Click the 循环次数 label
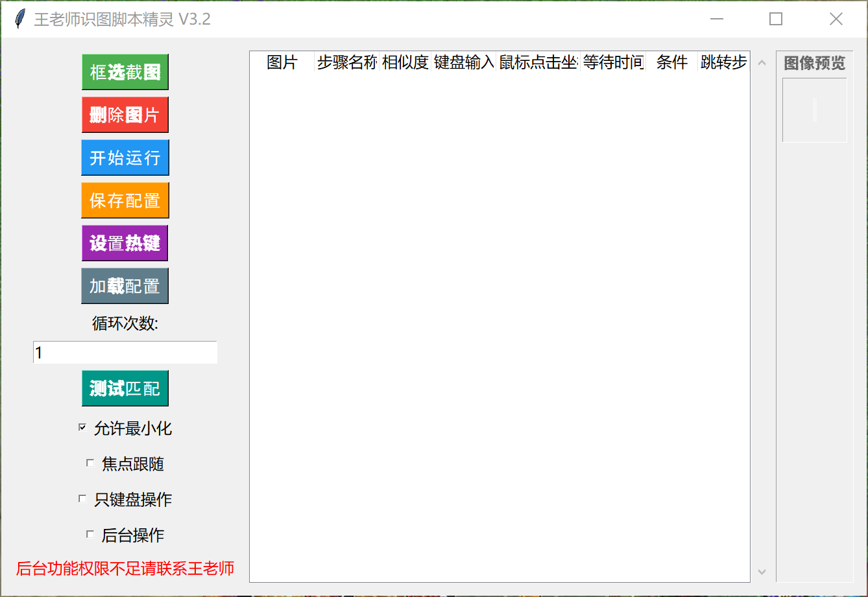The height and width of the screenshot is (597, 868). tap(125, 323)
